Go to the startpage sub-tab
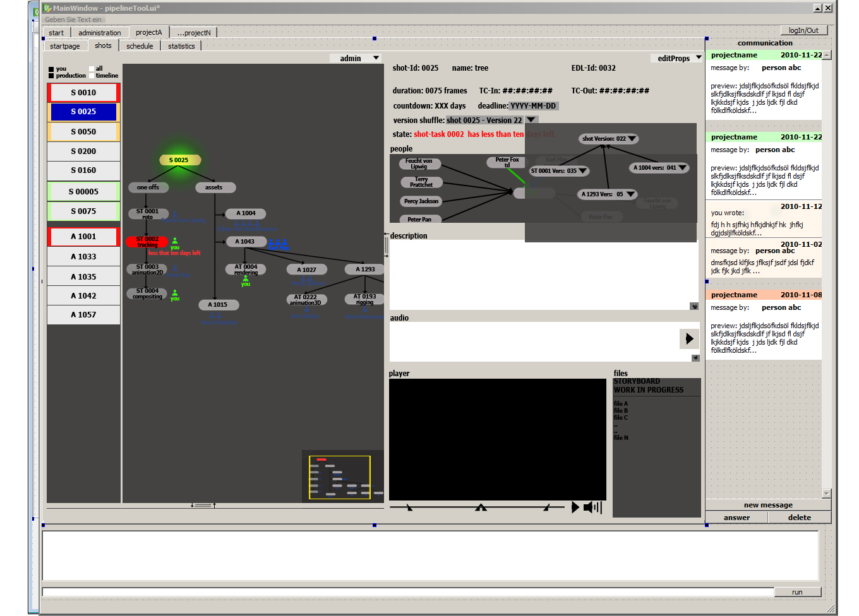859x616 pixels. tap(65, 46)
